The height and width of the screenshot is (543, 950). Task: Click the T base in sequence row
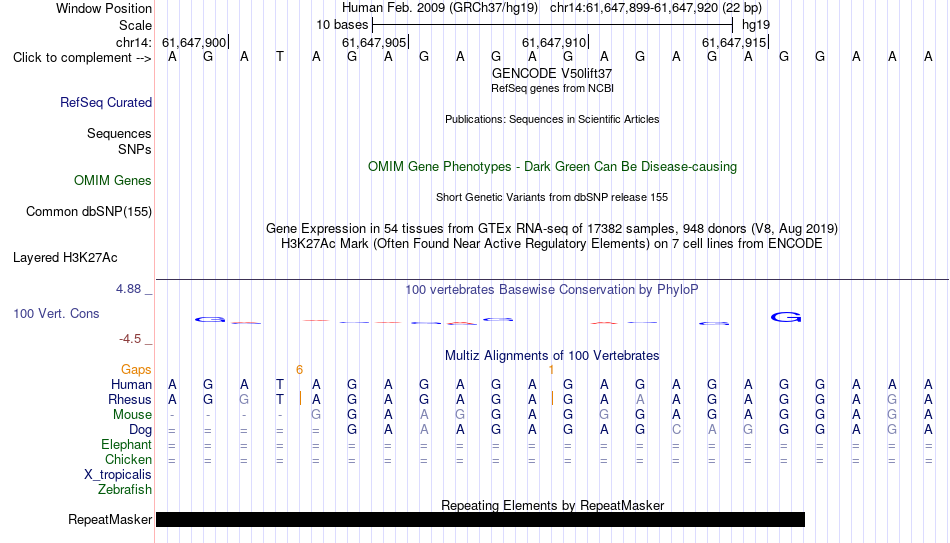click(x=280, y=57)
